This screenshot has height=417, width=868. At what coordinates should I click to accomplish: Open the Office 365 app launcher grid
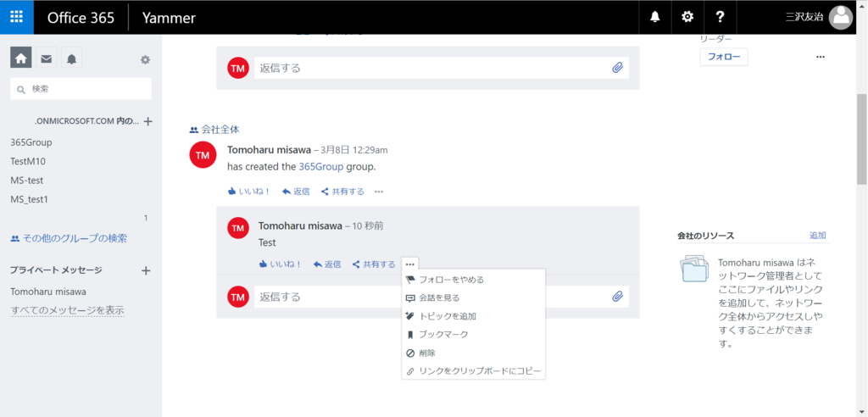click(x=17, y=17)
